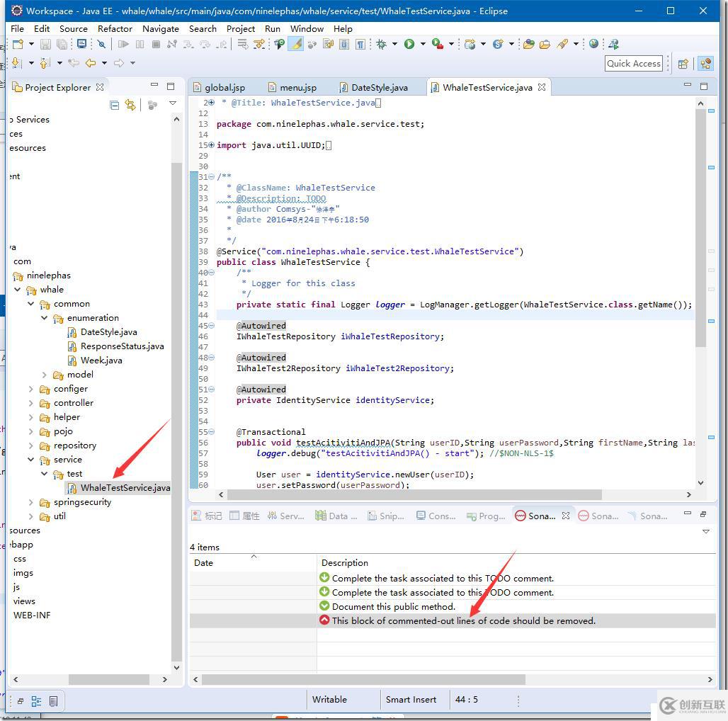Viewport: 728px width, 721px height.
Task: Open the Debug launch dropdown arrow
Action: [x=394, y=44]
